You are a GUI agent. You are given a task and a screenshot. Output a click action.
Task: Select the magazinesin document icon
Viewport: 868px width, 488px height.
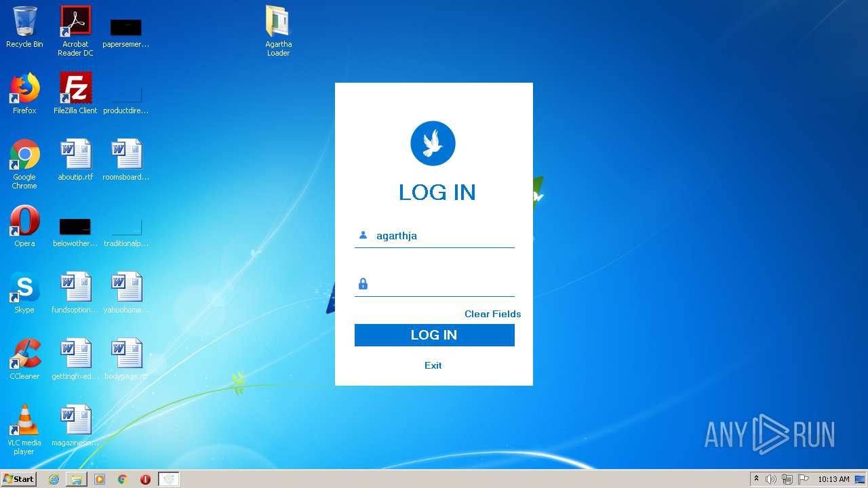pos(75,426)
